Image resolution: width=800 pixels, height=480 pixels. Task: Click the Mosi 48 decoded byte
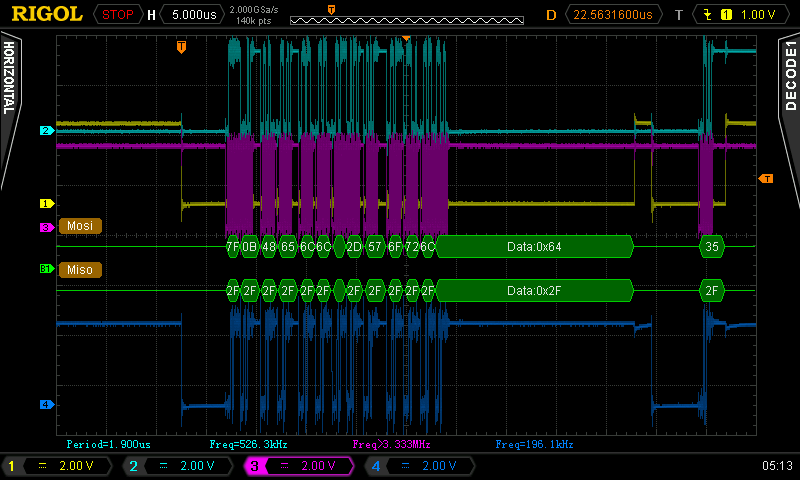[269, 247]
